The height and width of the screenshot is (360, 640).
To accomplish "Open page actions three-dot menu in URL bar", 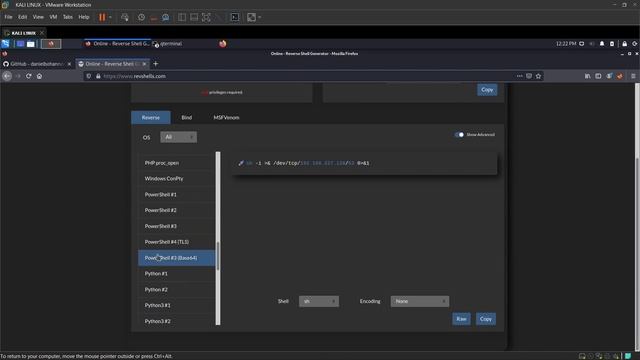I will click(519, 76).
